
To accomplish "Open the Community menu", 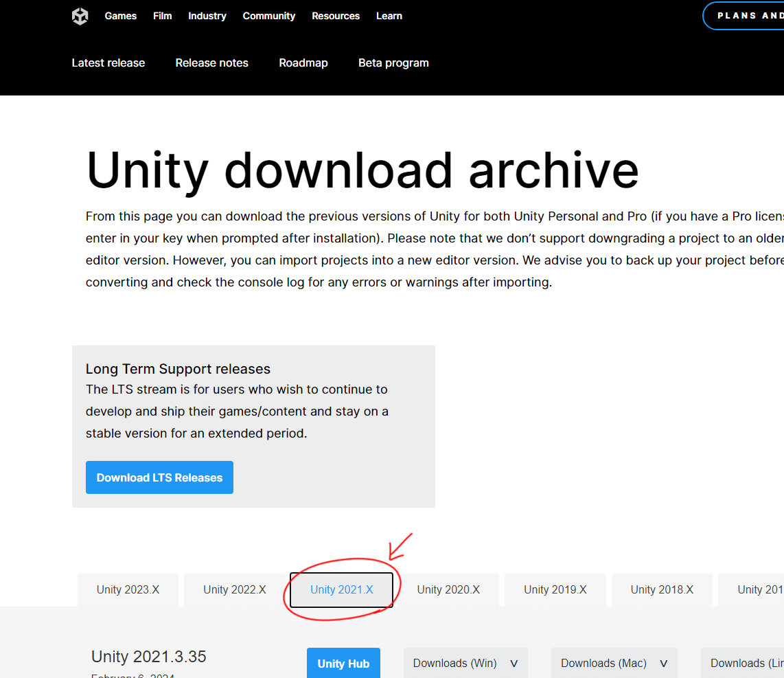I will point(269,16).
